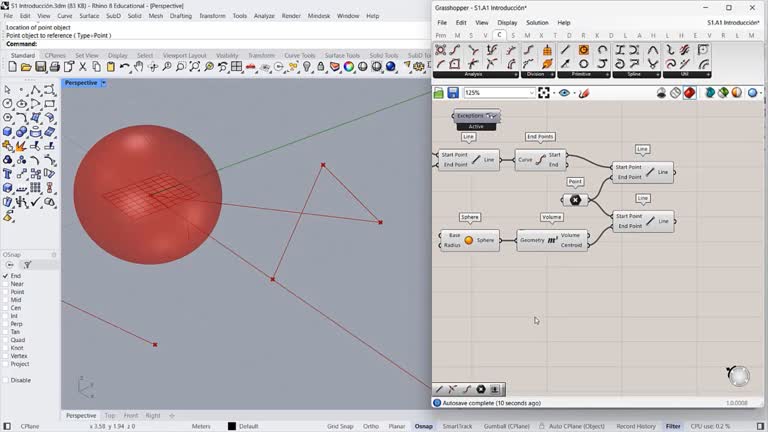Image resolution: width=768 pixels, height=432 pixels.
Task: Click the Volume component on the canvas
Action: [x=552, y=240]
